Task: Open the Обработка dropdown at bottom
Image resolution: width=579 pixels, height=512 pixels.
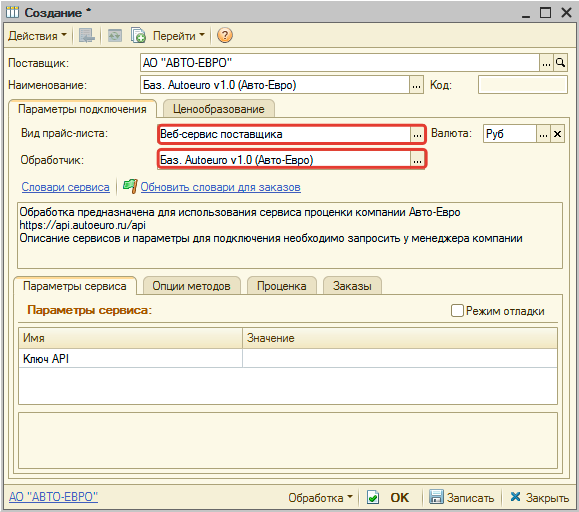Action: (321, 498)
